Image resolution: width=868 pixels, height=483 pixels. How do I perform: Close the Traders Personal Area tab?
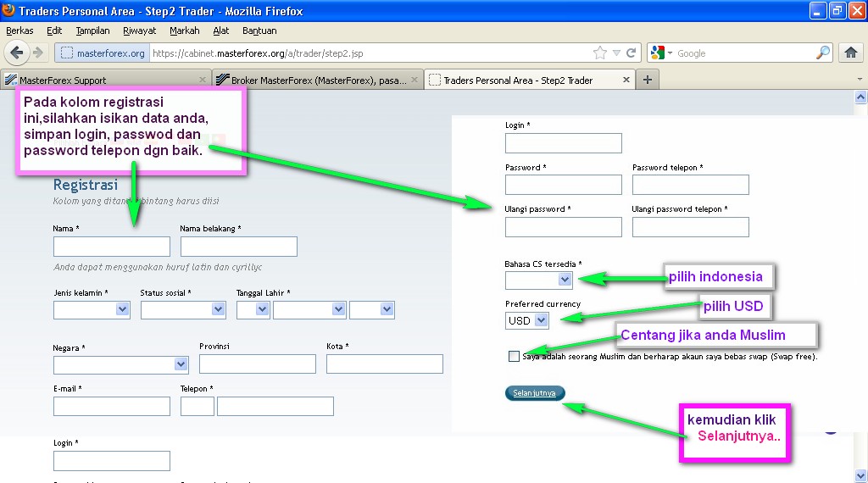click(626, 80)
